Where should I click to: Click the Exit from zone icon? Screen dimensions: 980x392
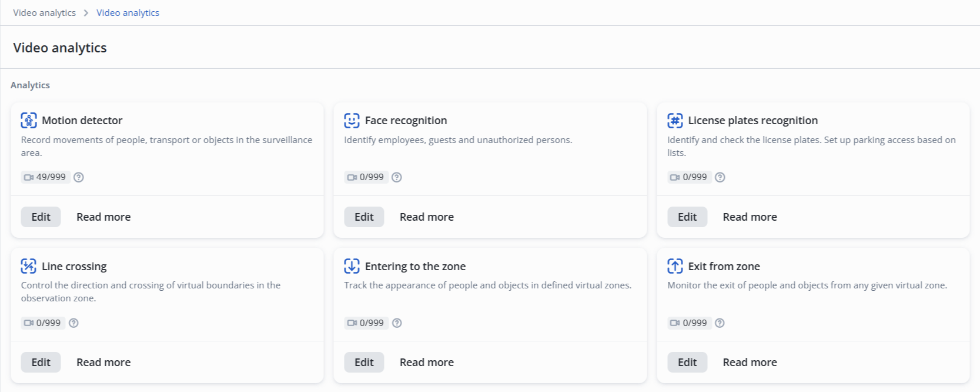point(675,266)
